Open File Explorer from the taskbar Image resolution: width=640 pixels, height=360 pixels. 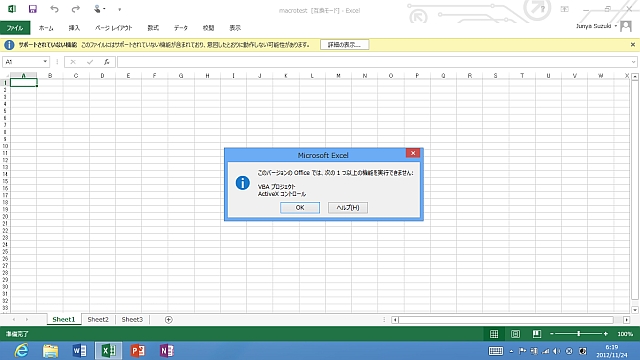(x=51, y=351)
